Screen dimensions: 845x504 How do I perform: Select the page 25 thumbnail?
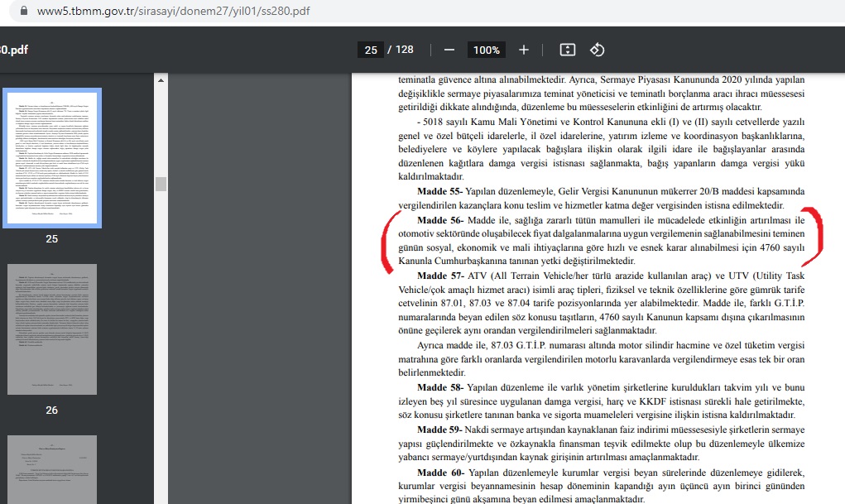(x=52, y=157)
